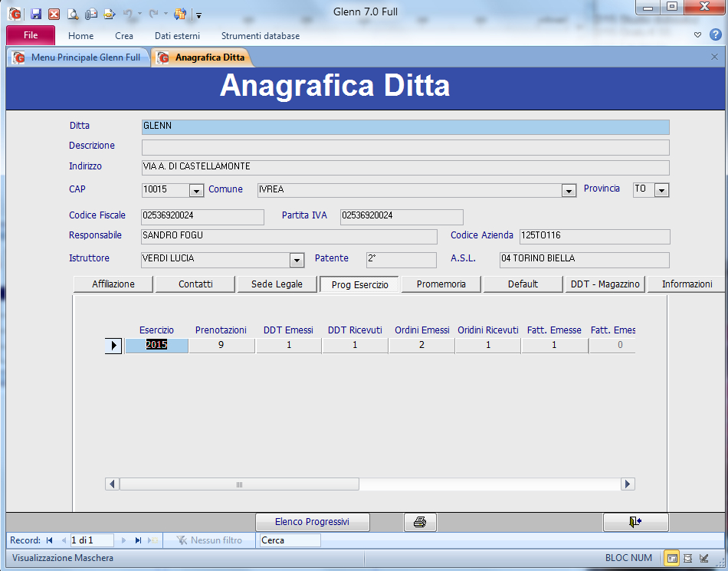The width and height of the screenshot is (728, 571).
Task: Expand the Comune dropdown
Action: (x=569, y=190)
